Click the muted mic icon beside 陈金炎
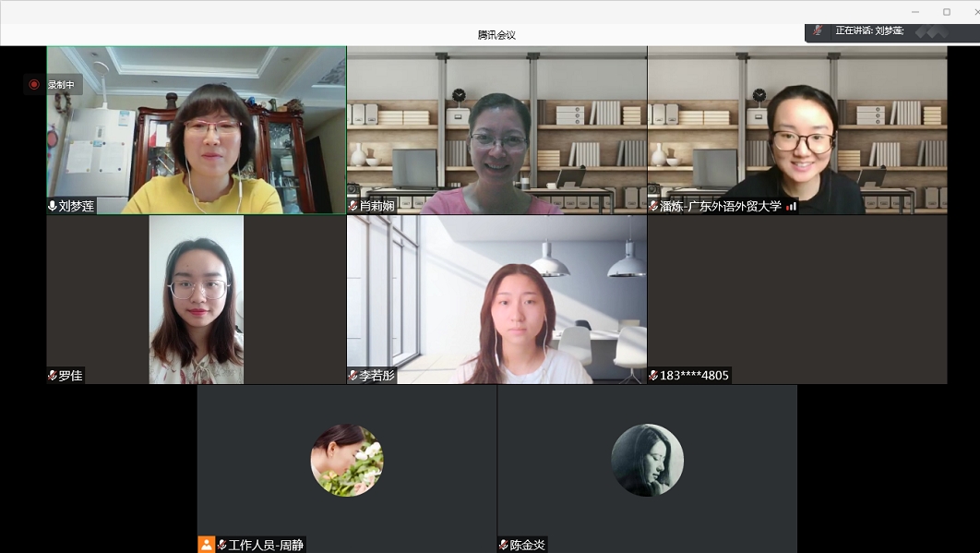The height and width of the screenshot is (553, 980). coord(504,545)
